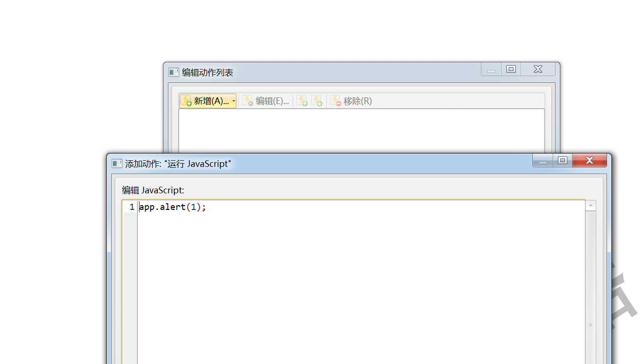The height and width of the screenshot is (364, 643).
Task: Click the 编辑(E)... edit action button
Action: (x=266, y=101)
